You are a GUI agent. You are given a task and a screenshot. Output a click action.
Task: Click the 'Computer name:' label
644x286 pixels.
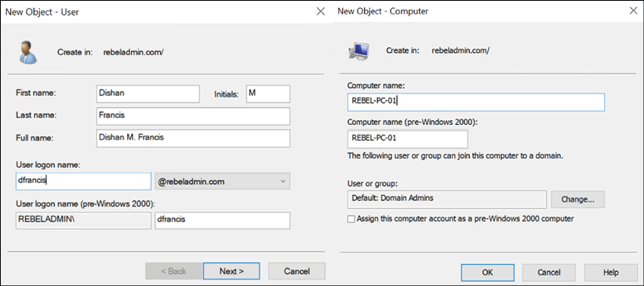(376, 86)
